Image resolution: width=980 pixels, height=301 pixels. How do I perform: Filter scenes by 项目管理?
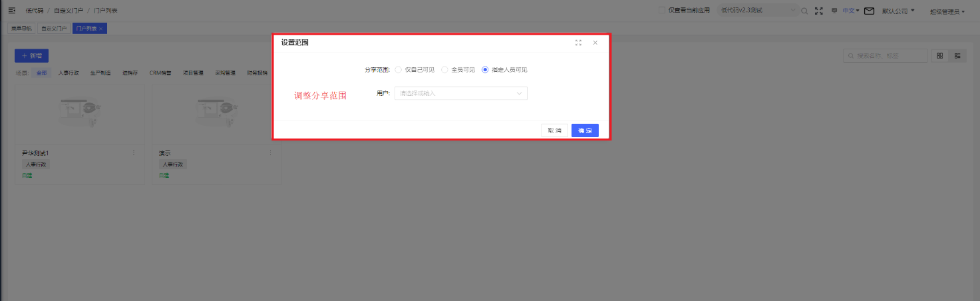193,73
